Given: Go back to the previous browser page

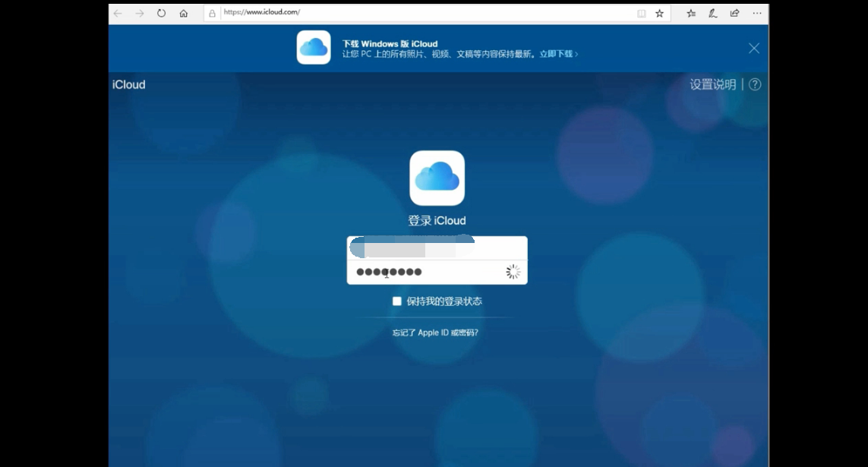Looking at the screenshot, I should 118,13.
